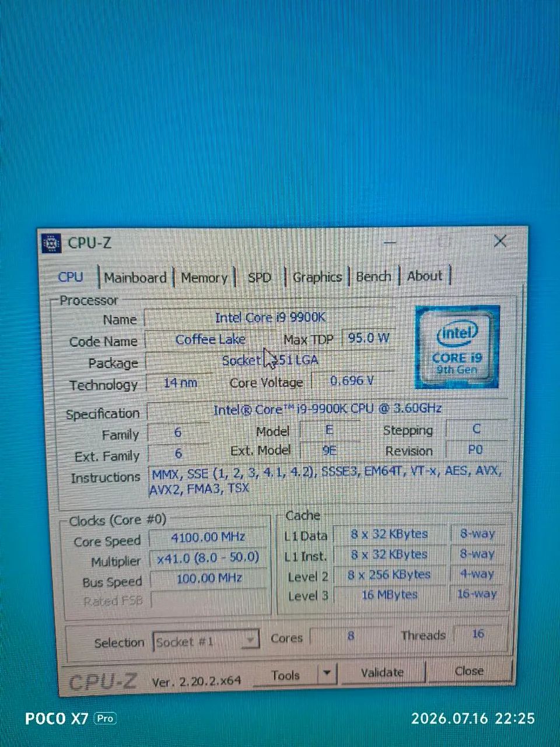Click the Cores count value 8

coord(351,636)
